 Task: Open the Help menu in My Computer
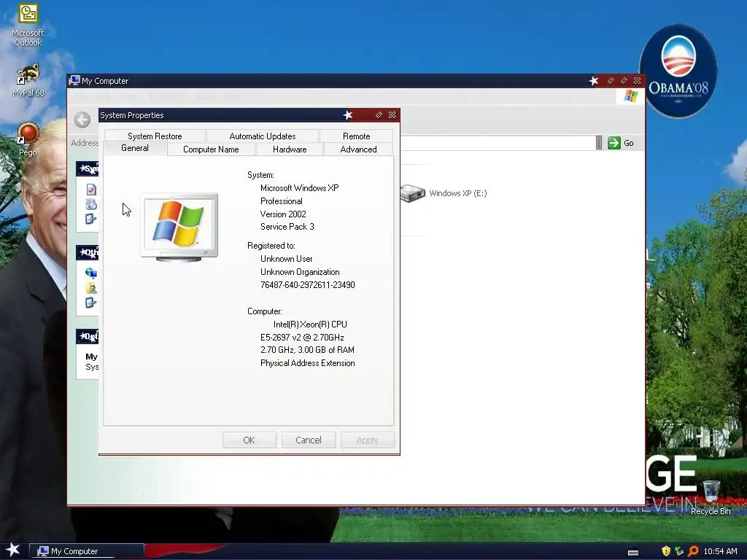pos(231,96)
